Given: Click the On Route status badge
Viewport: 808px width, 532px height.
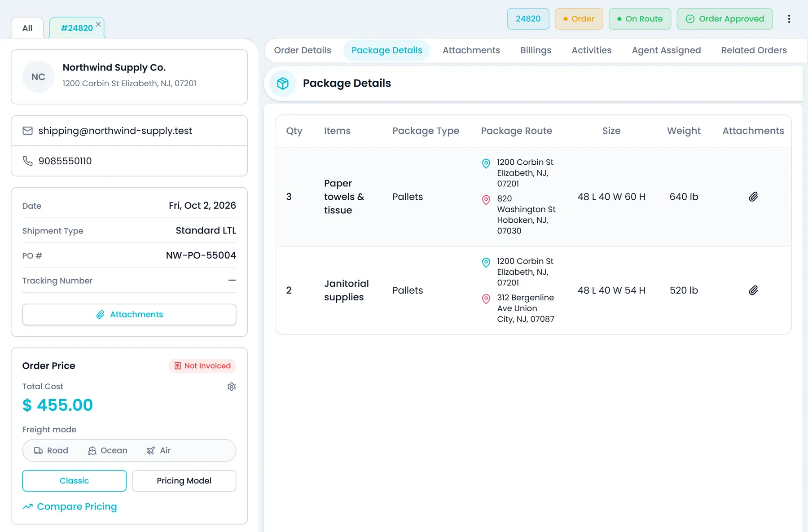Looking at the screenshot, I should pos(640,19).
